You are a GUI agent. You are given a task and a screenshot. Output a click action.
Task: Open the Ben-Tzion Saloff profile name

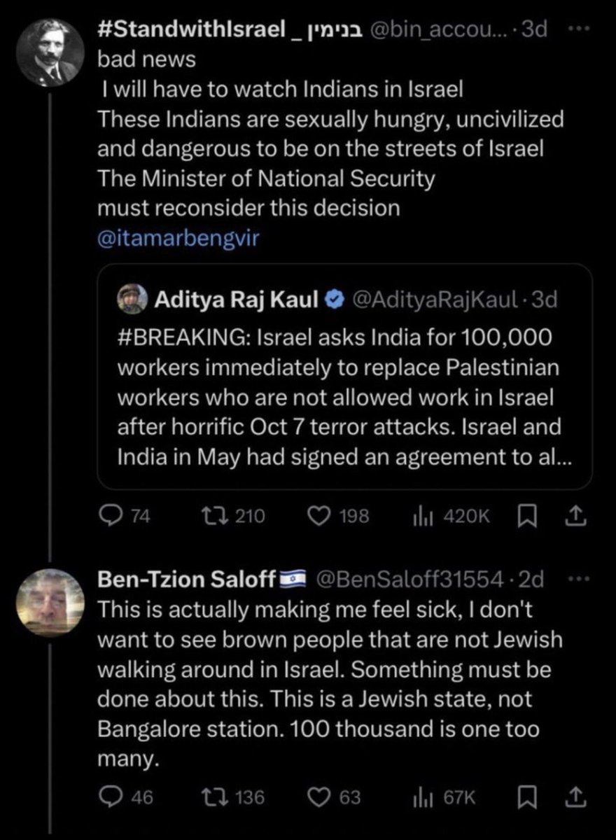[186, 579]
